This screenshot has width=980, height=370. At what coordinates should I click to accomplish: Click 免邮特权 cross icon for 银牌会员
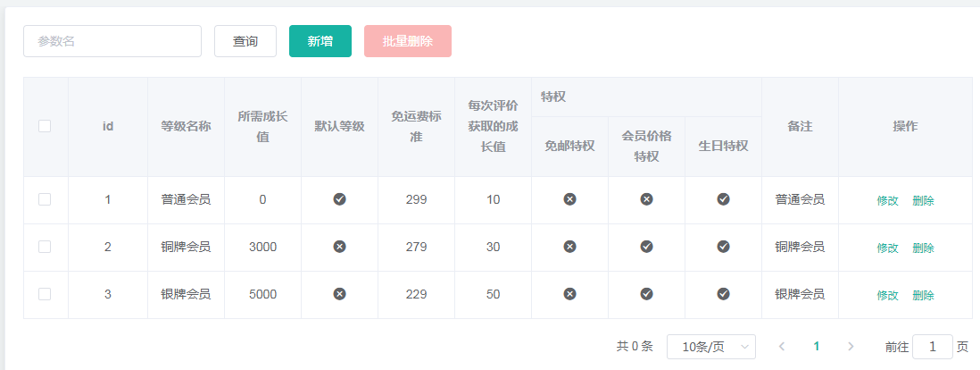point(569,293)
